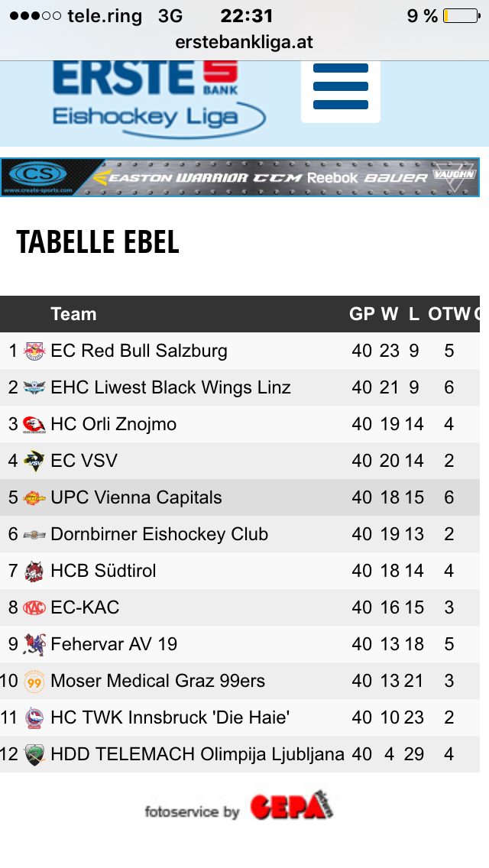
Task: Sort table by GP column header
Action: point(361,314)
